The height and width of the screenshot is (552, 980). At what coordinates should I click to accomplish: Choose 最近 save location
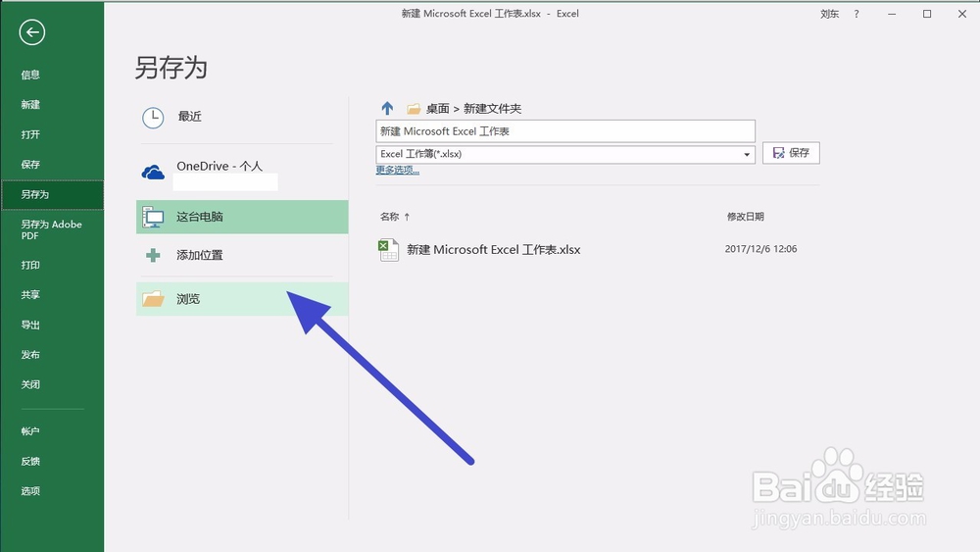coord(242,117)
